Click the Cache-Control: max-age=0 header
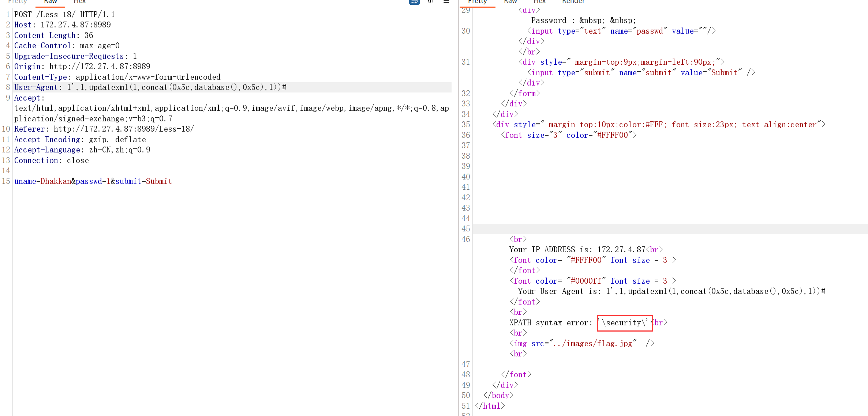The height and width of the screenshot is (416, 868). coord(67,46)
